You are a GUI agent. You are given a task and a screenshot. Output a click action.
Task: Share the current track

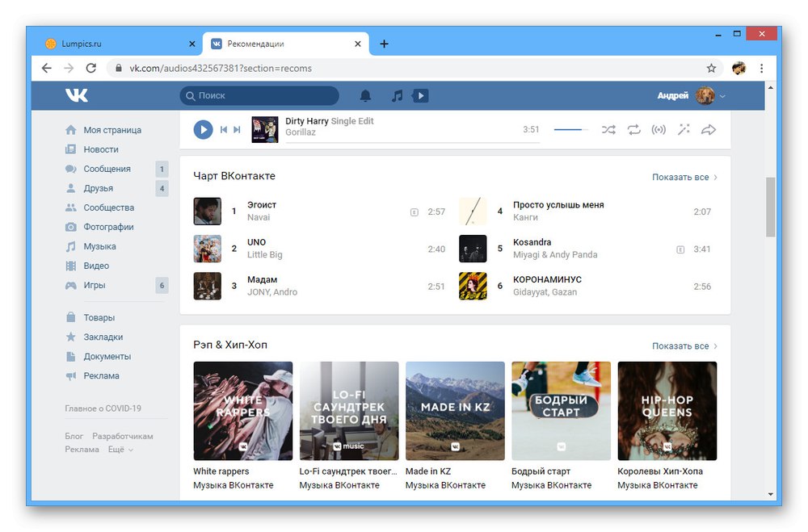[x=709, y=130]
